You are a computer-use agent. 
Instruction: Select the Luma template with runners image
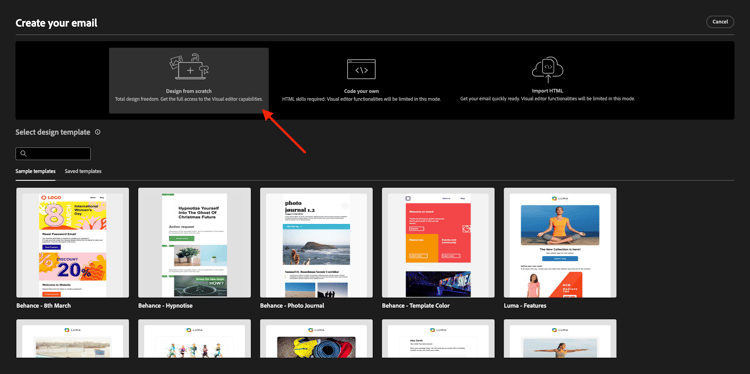coord(194,339)
